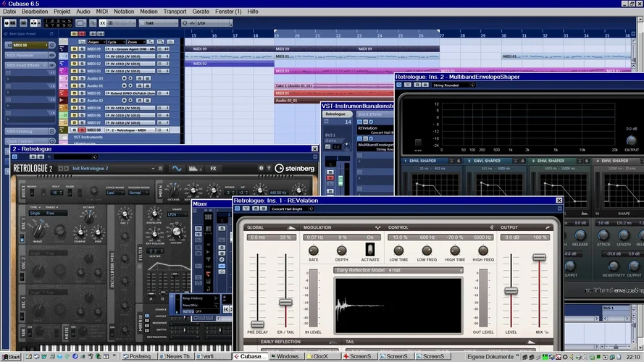
Task: Open the Cycle dropdown in track list
Action: [x=116, y=42]
